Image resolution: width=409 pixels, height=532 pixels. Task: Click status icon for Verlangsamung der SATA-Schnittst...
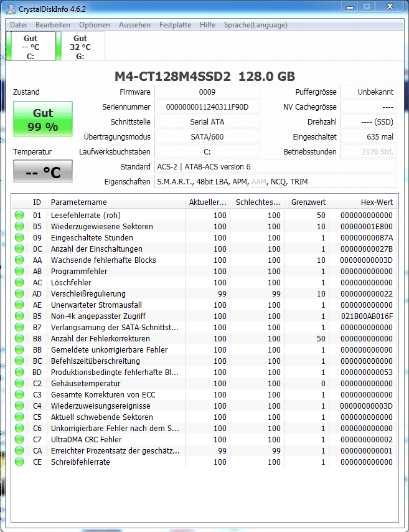[19, 327]
